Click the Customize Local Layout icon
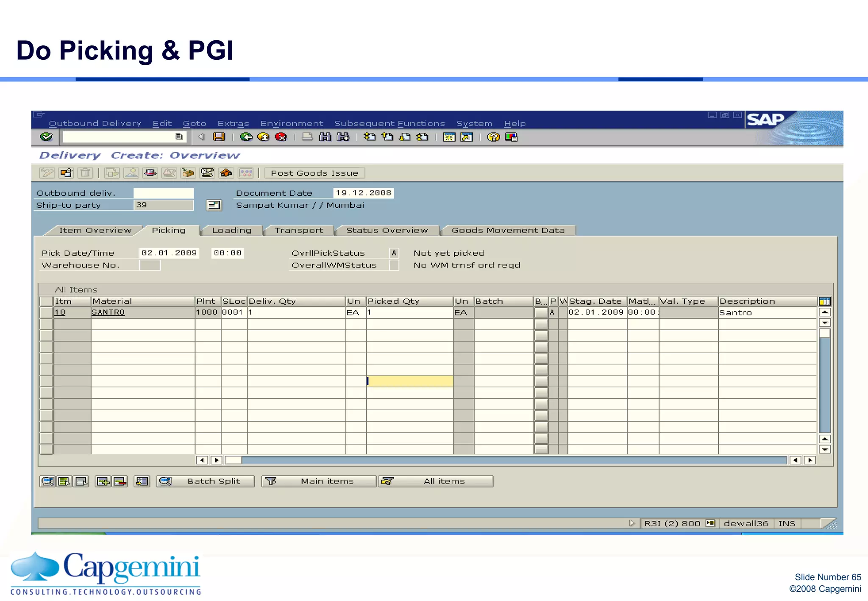The image size is (868, 601). tap(511, 137)
